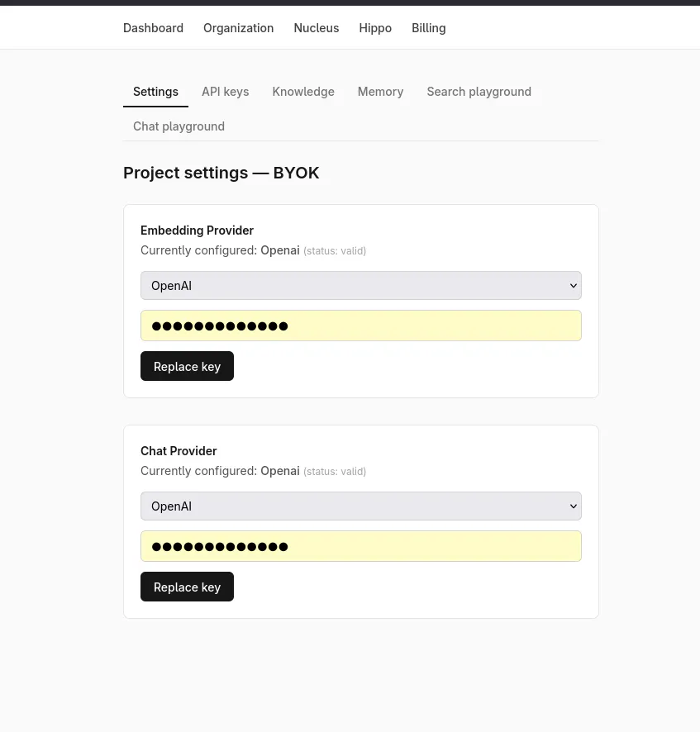Focus the Chat Provider API key field
The width and height of the screenshot is (700, 732).
pos(360,546)
